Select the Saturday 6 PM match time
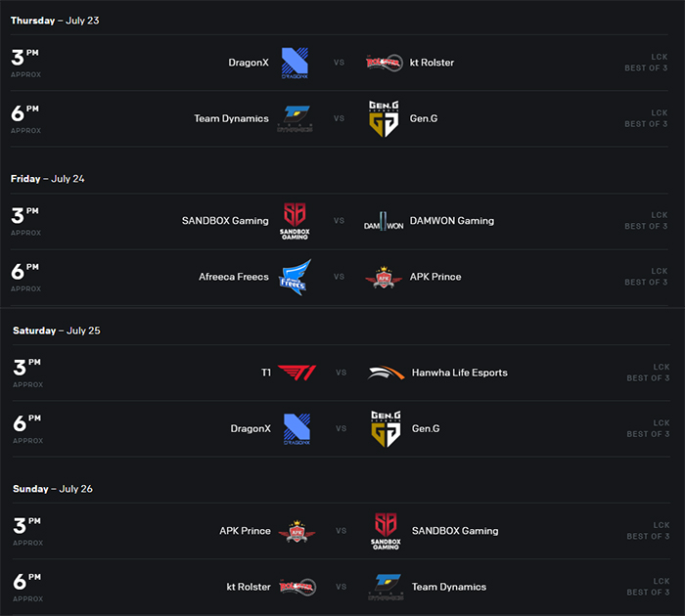Screen dimensions: 685x616 [x=27, y=428]
